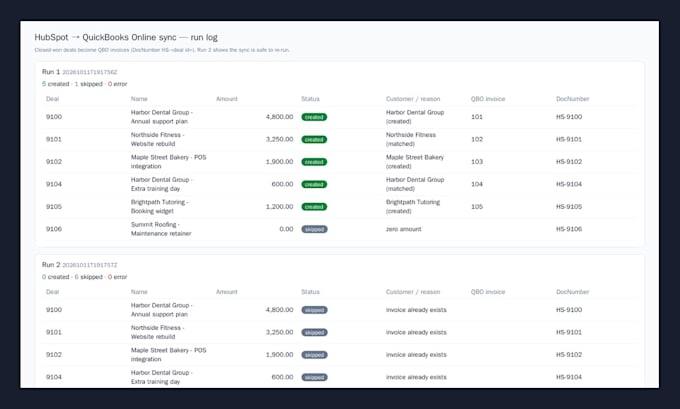
Task: Click 'Maple Street Bakery (created)' customer cell
Action: 415,162
